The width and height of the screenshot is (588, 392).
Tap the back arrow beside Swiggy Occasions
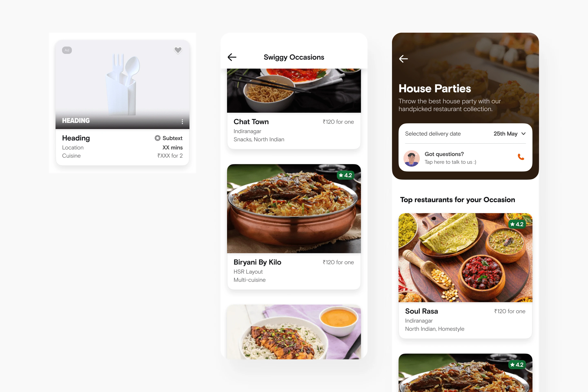[232, 57]
